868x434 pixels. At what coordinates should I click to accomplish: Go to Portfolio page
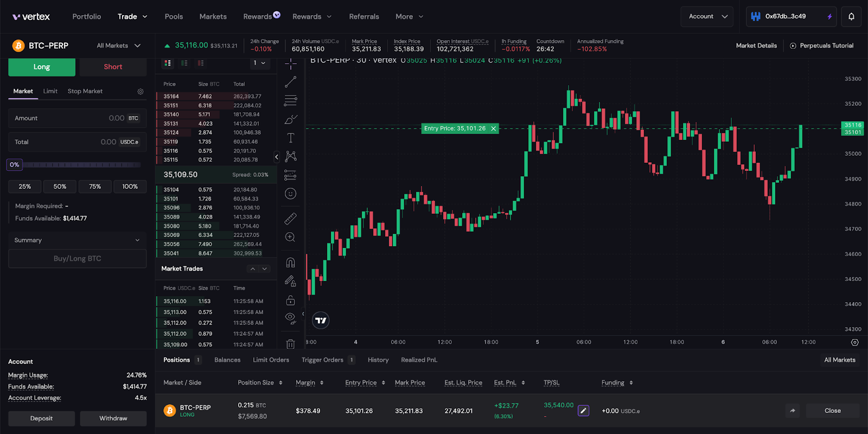pyautogui.click(x=87, y=17)
